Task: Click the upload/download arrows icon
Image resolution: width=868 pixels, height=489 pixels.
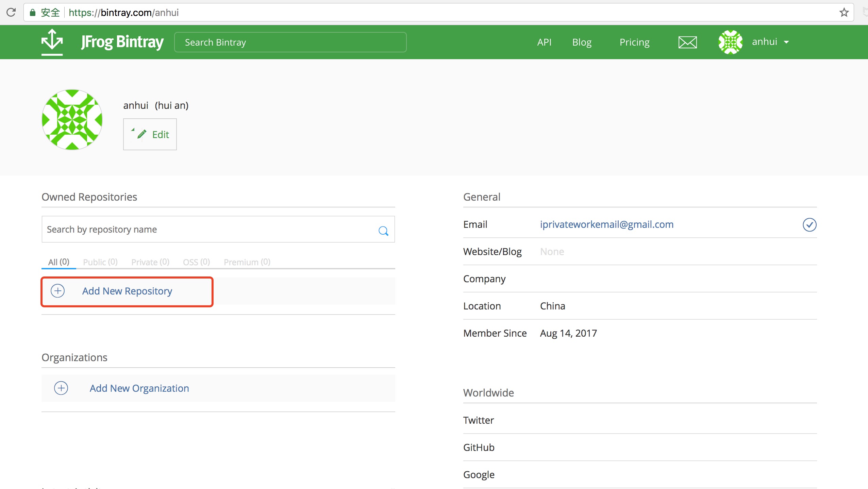Action: point(52,43)
